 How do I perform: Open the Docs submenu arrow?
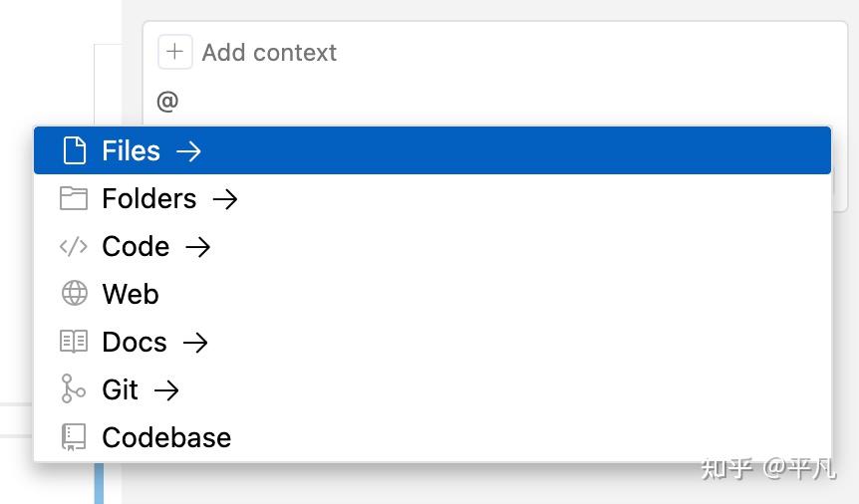tap(195, 342)
